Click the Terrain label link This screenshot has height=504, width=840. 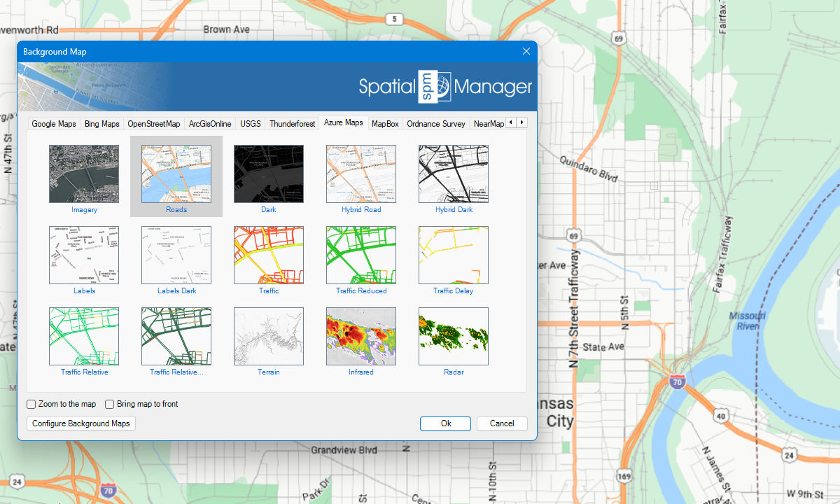pos(269,372)
